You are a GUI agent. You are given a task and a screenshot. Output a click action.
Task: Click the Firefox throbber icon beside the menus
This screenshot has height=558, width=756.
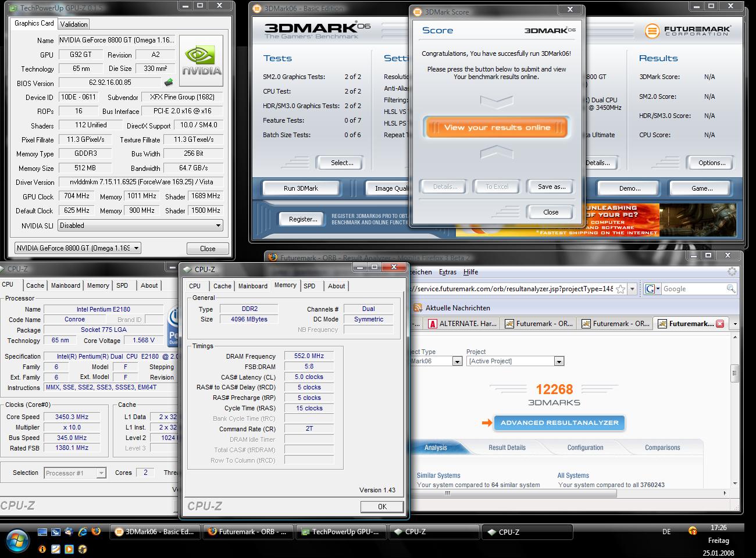pyautogui.click(x=732, y=271)
